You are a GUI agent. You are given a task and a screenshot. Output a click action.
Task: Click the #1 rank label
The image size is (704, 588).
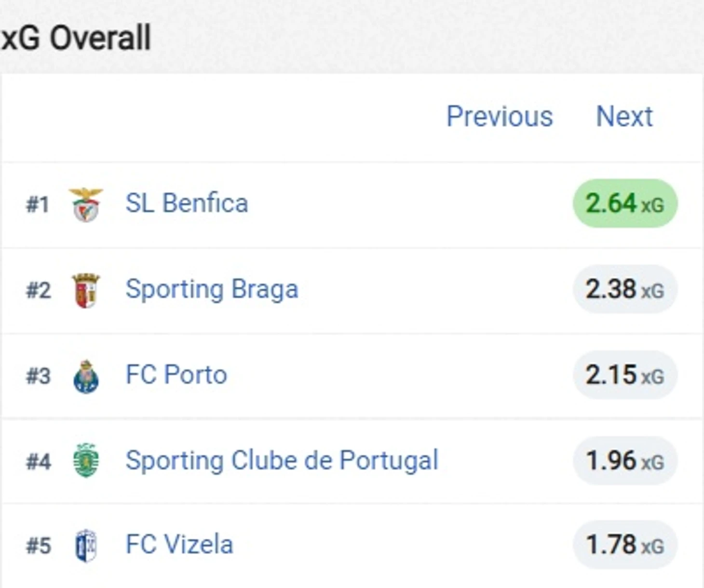[x=38, y=204]
